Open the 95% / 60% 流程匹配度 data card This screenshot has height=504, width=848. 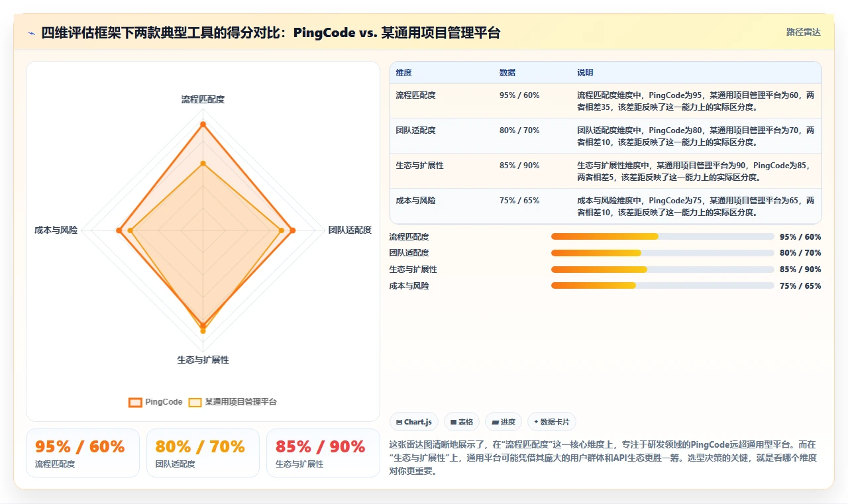(x=83, y=453)
